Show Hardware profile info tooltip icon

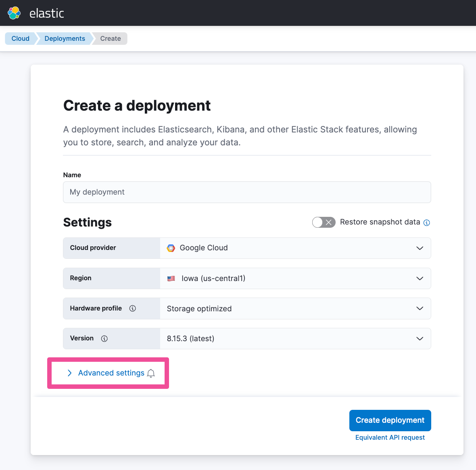pyautogui.click(x=133, y=308)
